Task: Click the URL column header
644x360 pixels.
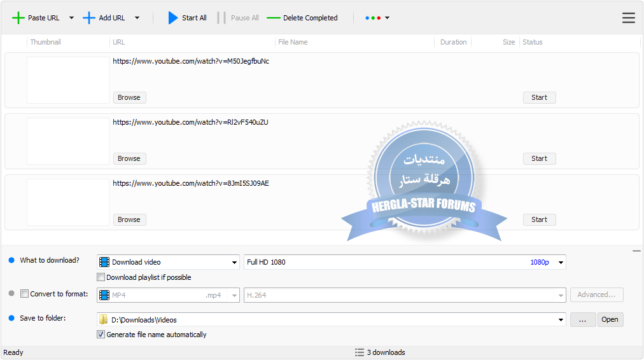Action: click(119, 42)
